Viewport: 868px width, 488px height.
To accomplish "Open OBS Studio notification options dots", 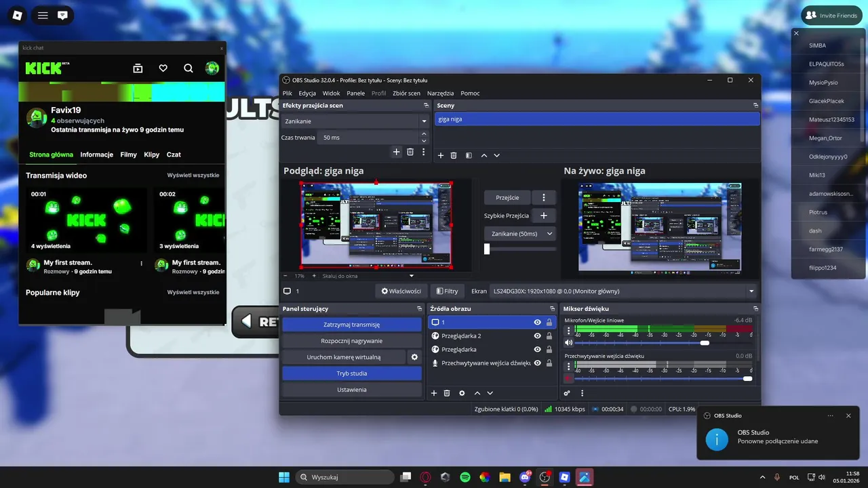I will click(830, 415).
